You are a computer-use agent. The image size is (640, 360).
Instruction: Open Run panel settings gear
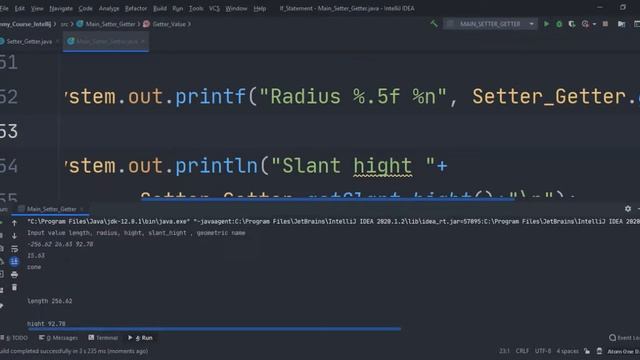tap(628, 209)
